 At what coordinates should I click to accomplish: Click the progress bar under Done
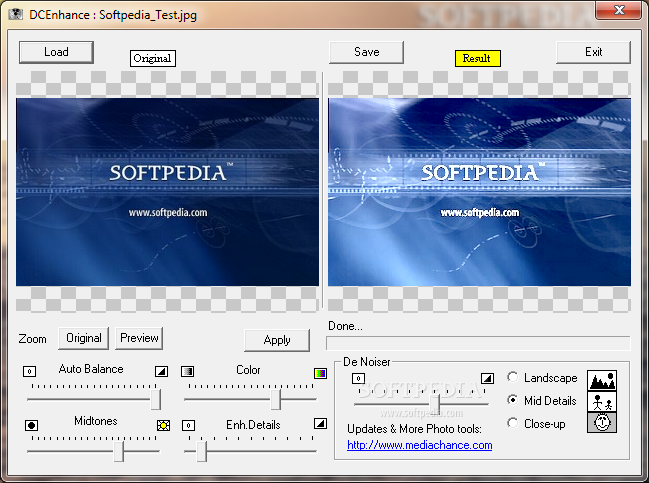point(478,343)
